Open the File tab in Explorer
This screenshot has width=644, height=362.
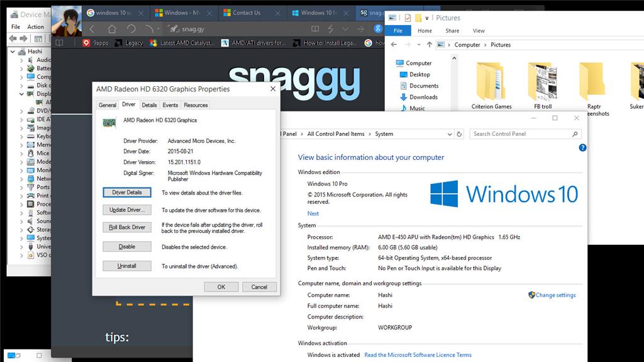[x=398, y=30]
